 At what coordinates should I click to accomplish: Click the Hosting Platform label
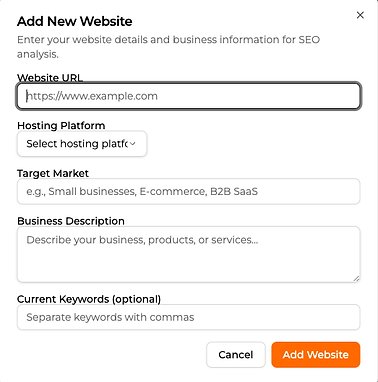click(61, 126)
